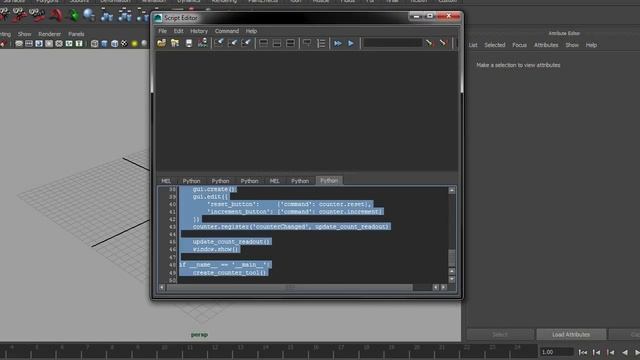The width and height of the screenshot is (640, 360).
Task: Show both history and input panes
Action: [x=290, y=43]
